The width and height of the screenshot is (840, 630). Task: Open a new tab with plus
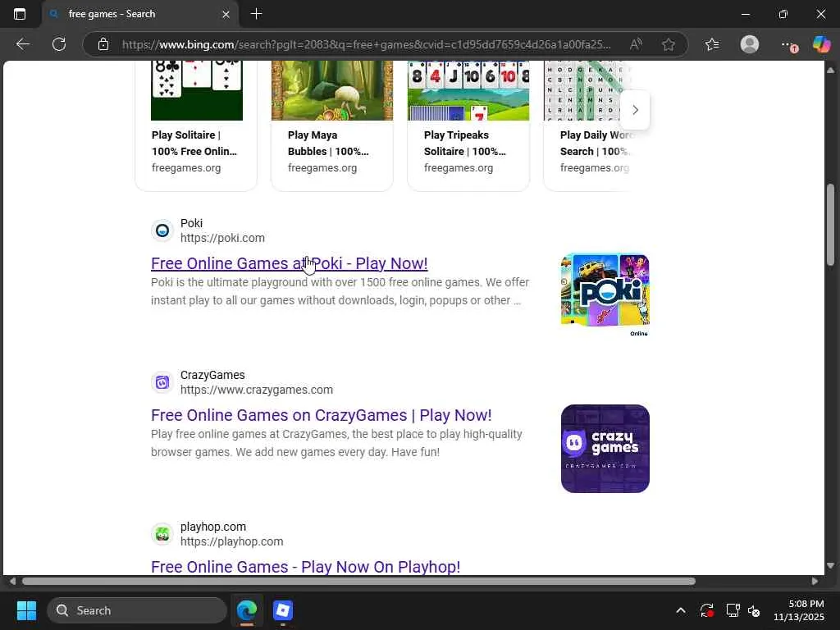[256, 14]
